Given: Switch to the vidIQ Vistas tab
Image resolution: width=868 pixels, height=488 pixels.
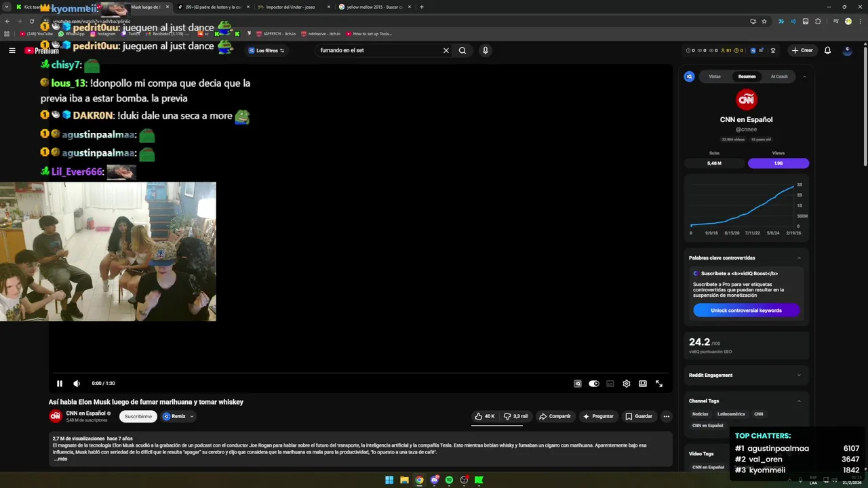Looking at the screenshot, I should point(715,77).
